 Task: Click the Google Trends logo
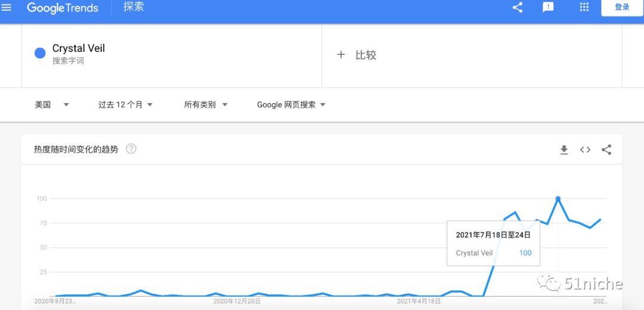[63, 7]
